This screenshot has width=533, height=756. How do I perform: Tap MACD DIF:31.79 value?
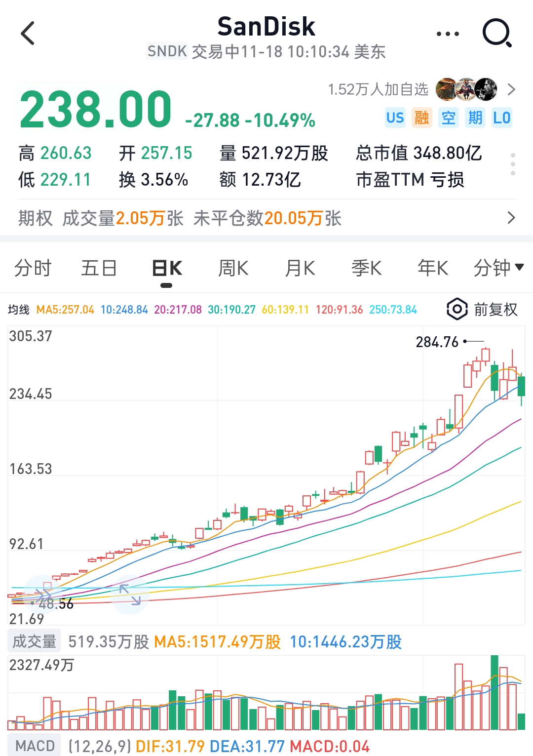(x=170, y=746)
